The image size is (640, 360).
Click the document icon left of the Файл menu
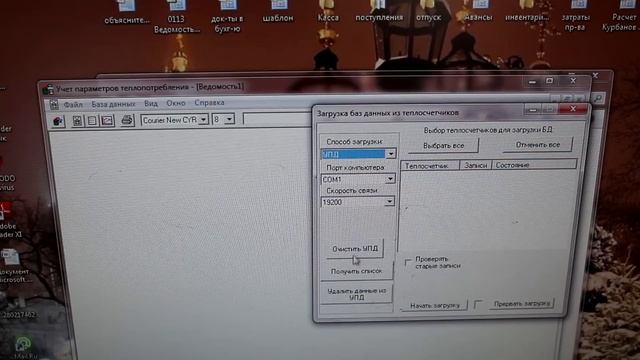pyautogui.click(x=54, y=104)
